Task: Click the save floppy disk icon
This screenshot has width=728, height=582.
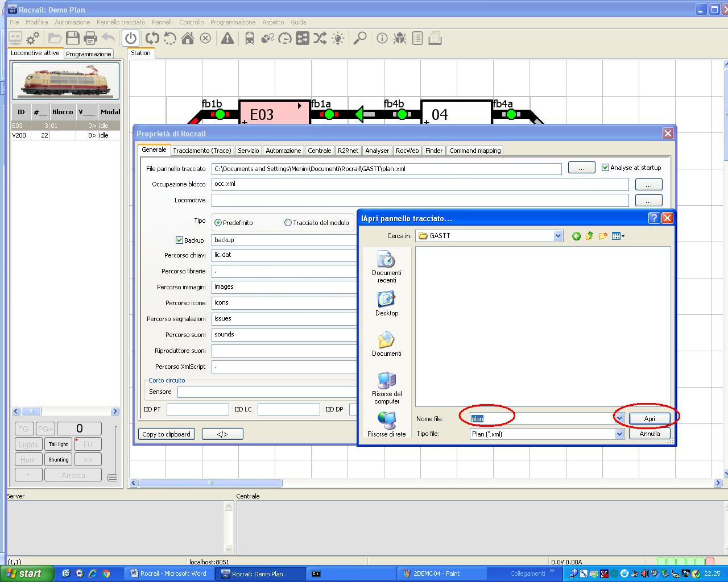Action: click(x=73, y=38)
